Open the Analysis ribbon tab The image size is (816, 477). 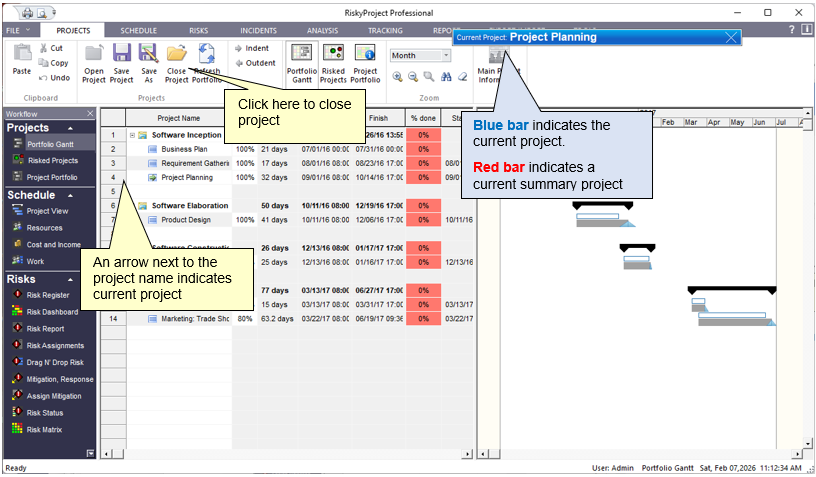(x=322, y=31)
